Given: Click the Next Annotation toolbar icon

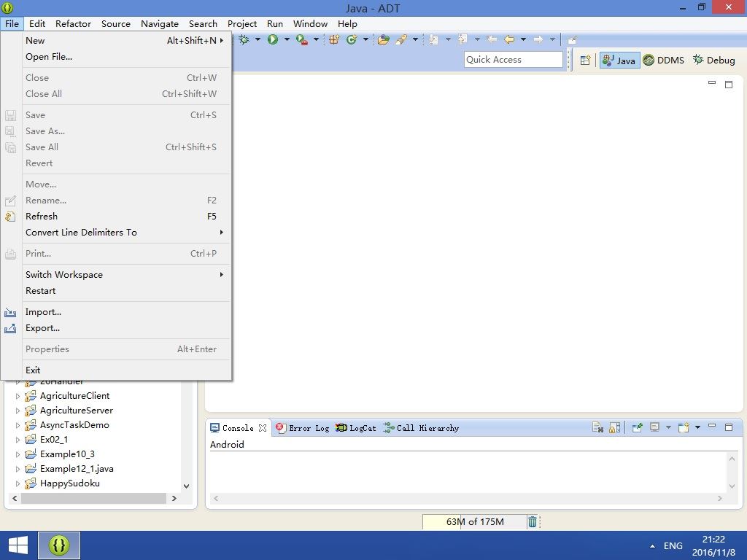Looking at the screenshot, I should click(x=433, y=39).
